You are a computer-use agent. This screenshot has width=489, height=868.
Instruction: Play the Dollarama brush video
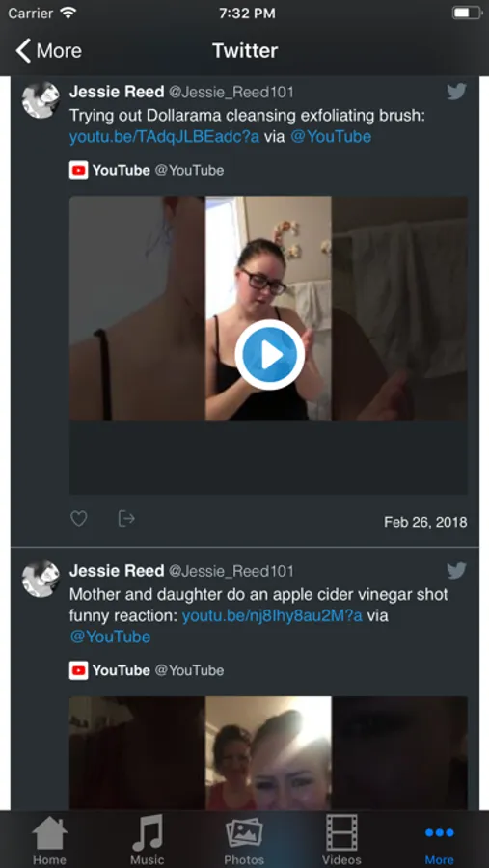269,355
